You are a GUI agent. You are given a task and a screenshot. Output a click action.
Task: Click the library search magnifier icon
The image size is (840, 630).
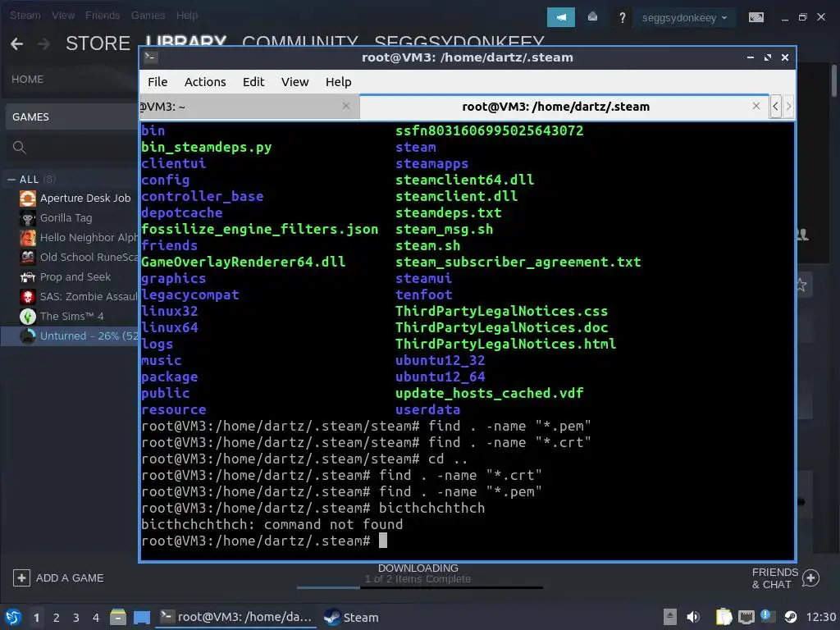tap(20, 148)
